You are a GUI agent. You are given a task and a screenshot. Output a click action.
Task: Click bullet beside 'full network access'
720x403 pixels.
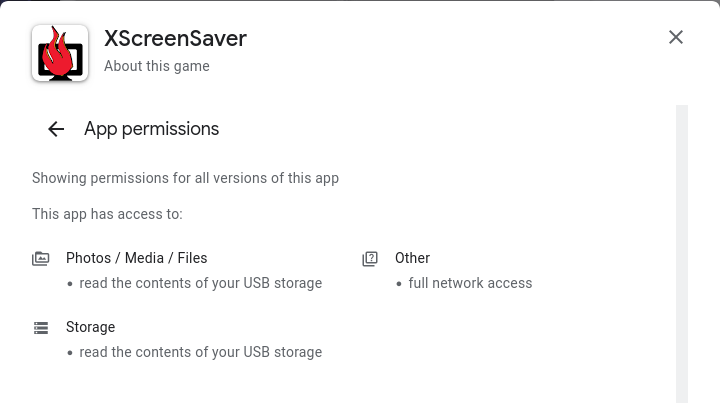point(399,284)
